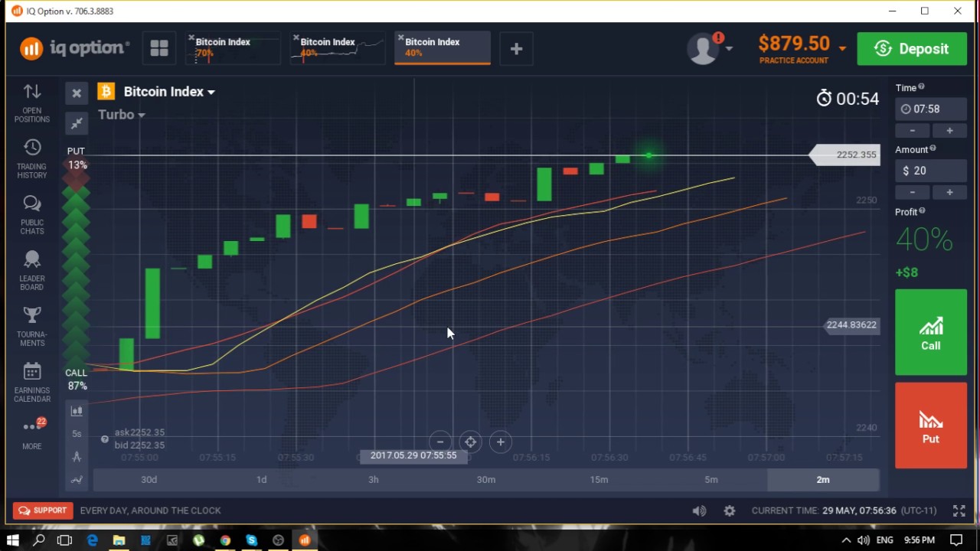
Task: Open the user profile avatar
Action: (x=702, y=48)
